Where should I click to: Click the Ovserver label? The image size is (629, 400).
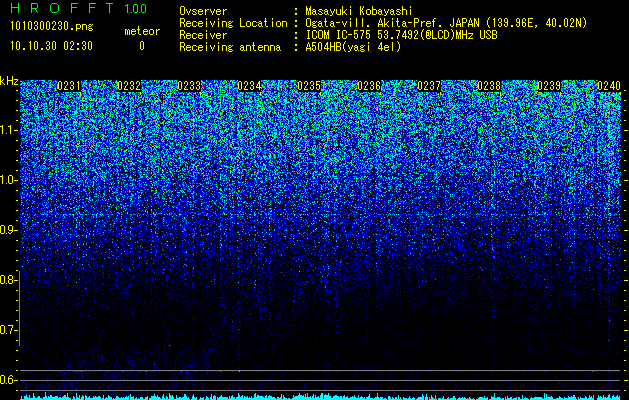click(x=203, y=11)
